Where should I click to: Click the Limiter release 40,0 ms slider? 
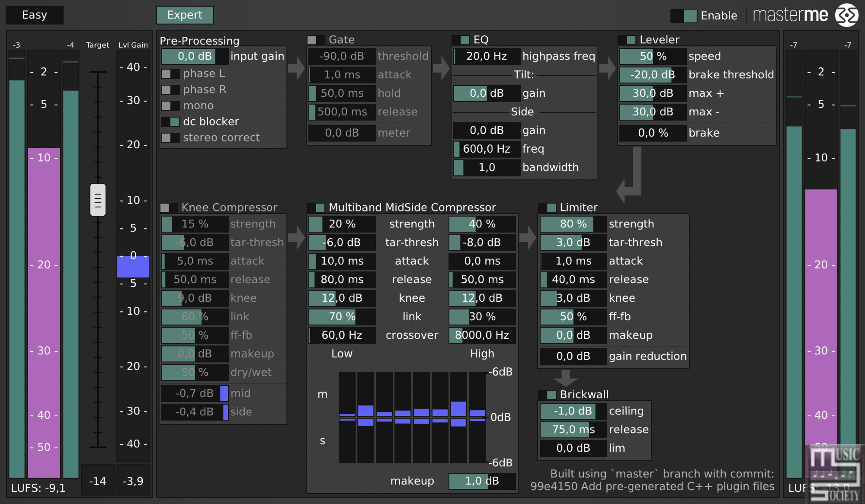click(573, 280)
